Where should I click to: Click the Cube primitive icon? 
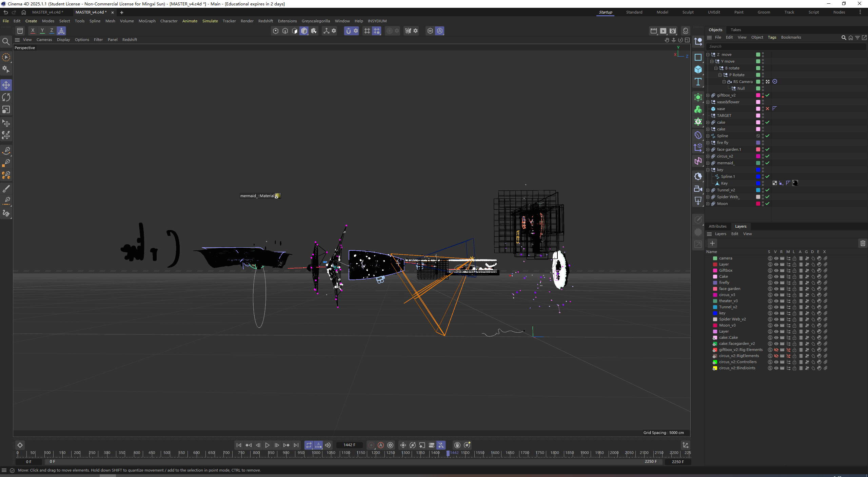point(698,69)
